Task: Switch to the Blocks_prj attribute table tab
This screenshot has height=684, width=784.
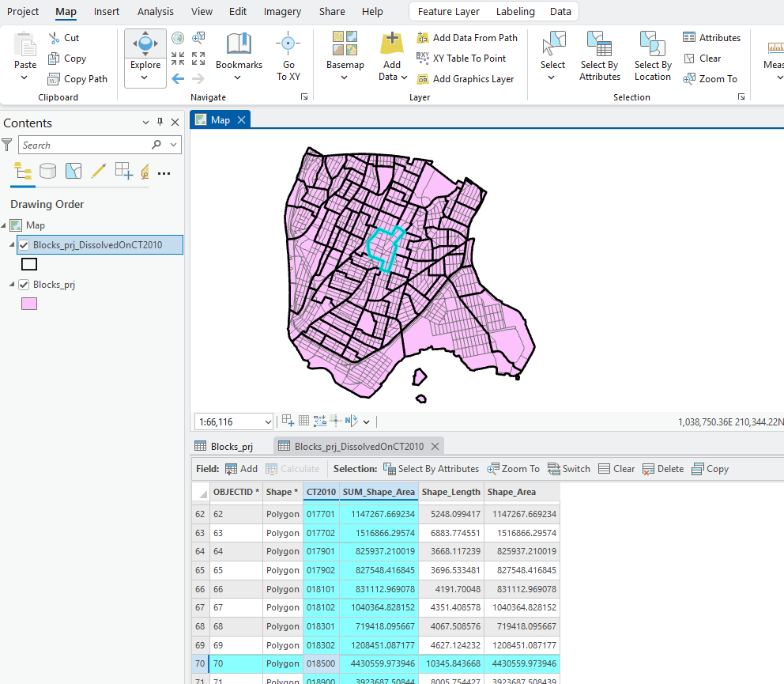Action: pyautogui.click(x=233, y=445)
